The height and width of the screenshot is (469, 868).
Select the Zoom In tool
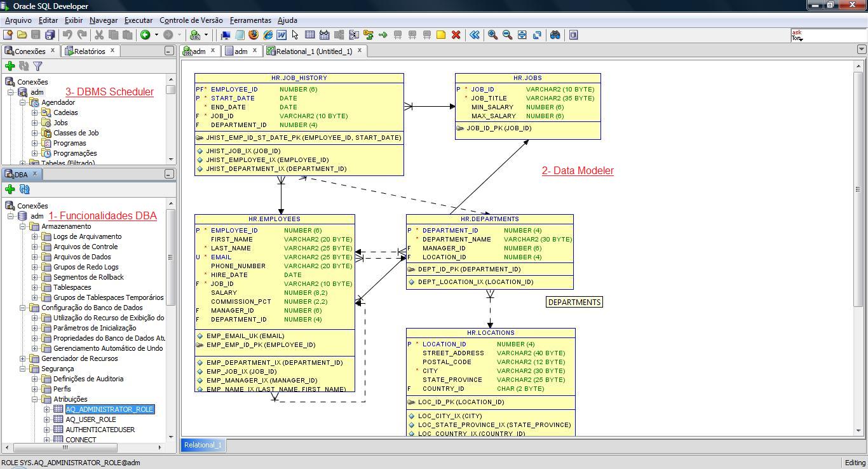coord(492,35)
